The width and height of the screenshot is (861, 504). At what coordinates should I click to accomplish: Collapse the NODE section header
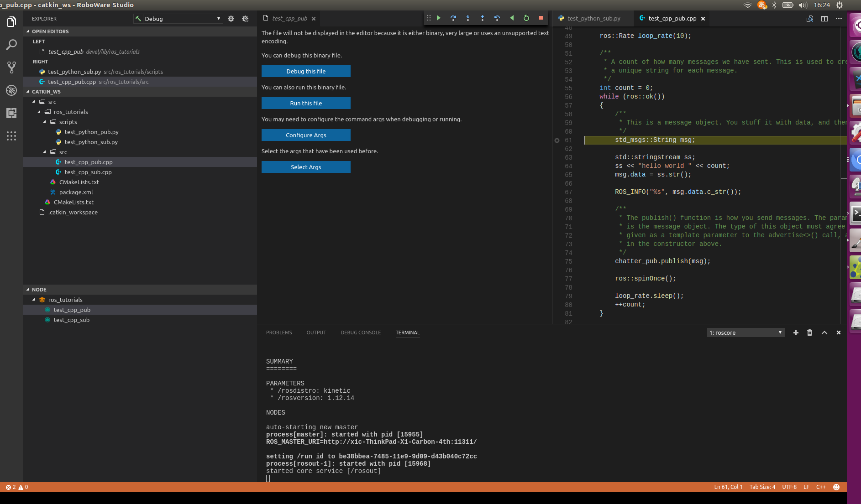39,290
